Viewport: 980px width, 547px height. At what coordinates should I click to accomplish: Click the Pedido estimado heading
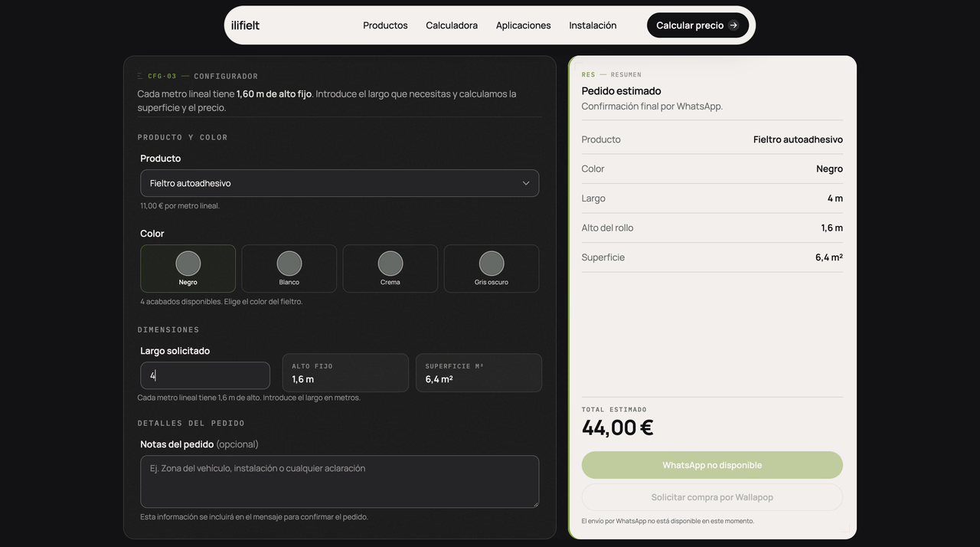click(621, 91)
